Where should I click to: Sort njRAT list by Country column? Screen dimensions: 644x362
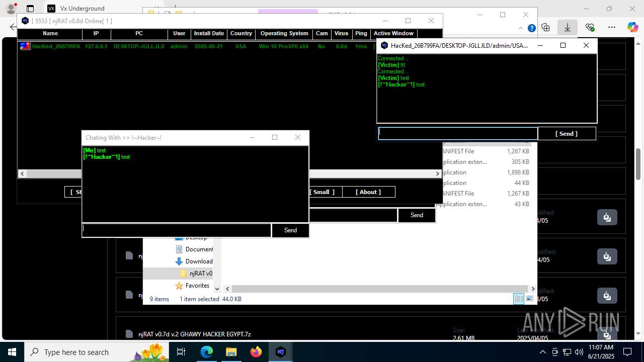pos(241,34)
